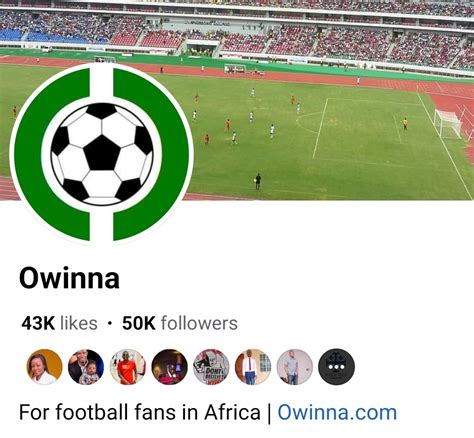Click the follower avatar in red shirt
Viewport: 474px width, 438px height.
pyautogui.click(x=128, y=367)
